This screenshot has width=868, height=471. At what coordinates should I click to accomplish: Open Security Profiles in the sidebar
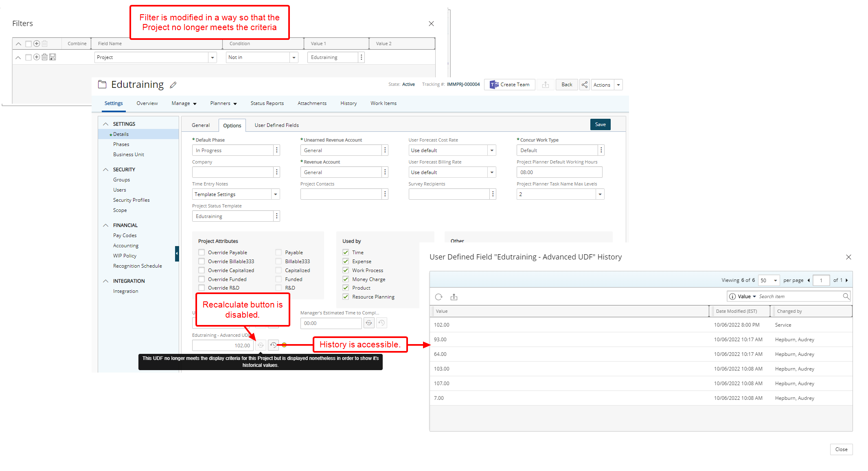(x=131, y=200)
